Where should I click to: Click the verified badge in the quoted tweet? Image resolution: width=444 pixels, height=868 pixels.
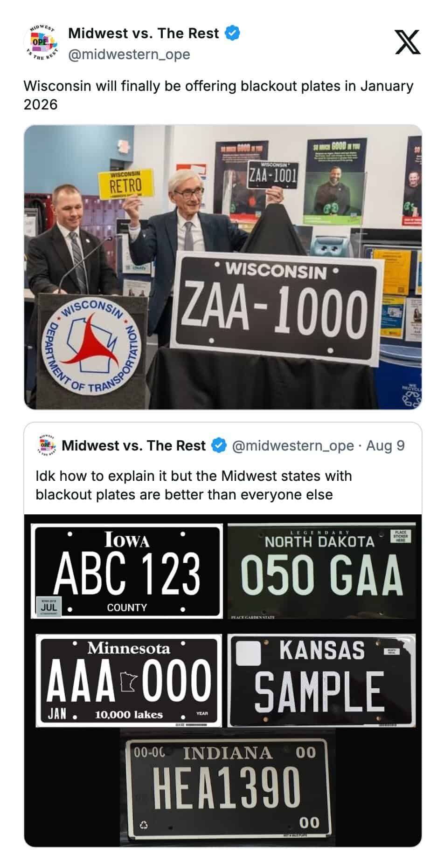click(x=219, y=445)
